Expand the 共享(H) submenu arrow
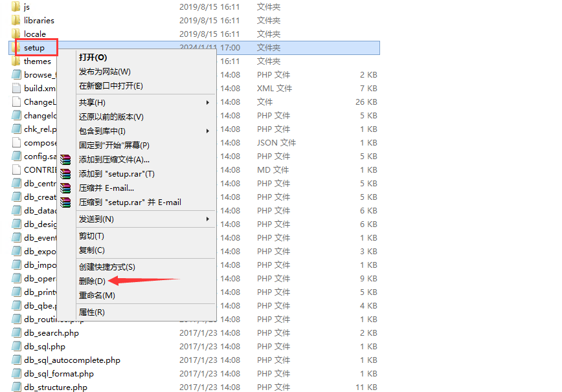The height and width of the screenshot is (392, 562). 208,103
